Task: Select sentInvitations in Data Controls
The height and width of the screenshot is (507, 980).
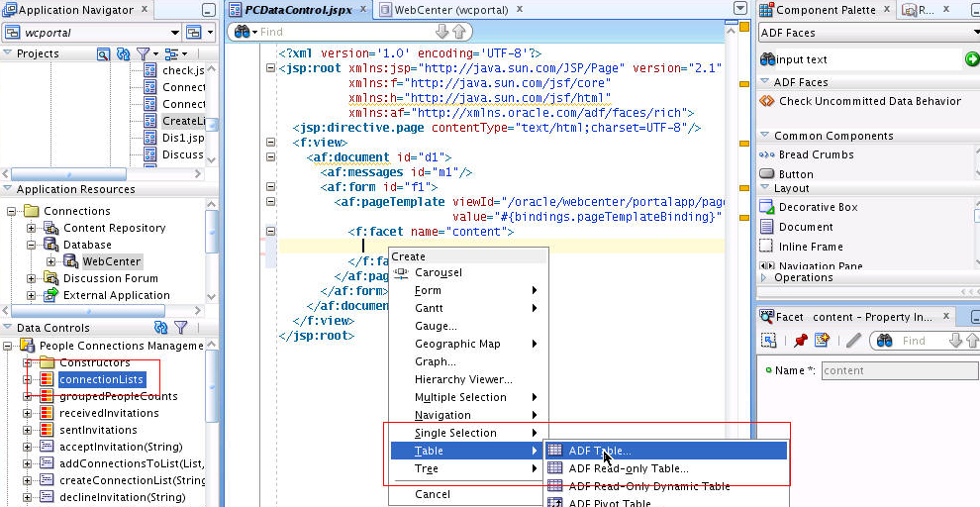Action: tap(98, 430)
